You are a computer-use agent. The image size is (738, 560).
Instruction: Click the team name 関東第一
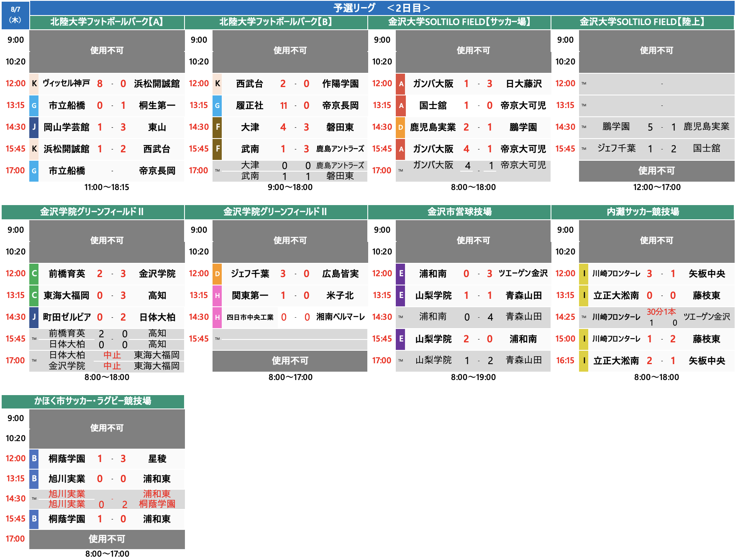[x=250, y=295]
